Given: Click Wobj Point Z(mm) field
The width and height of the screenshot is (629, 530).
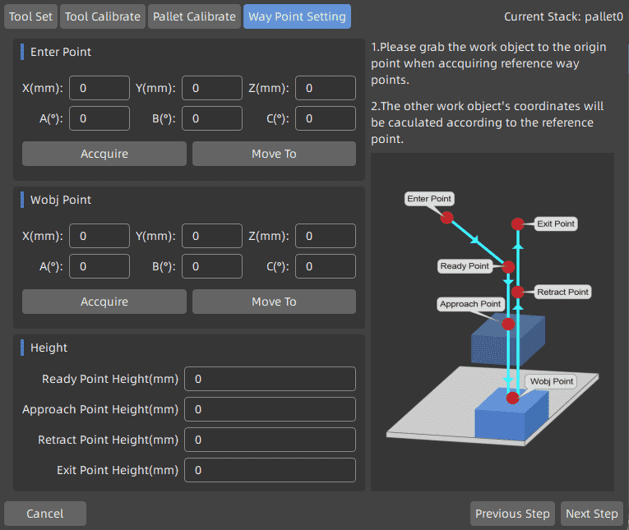Looking at the screenshot, I should point(325,236).
